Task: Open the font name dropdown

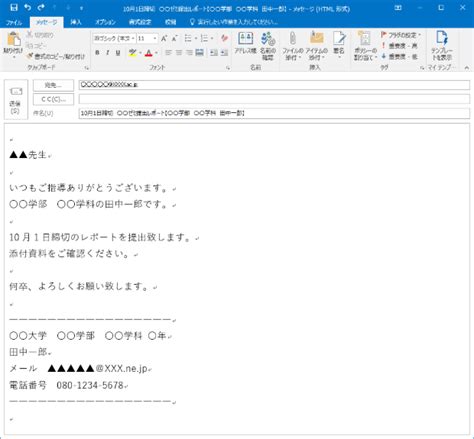Action: [114, 39]
